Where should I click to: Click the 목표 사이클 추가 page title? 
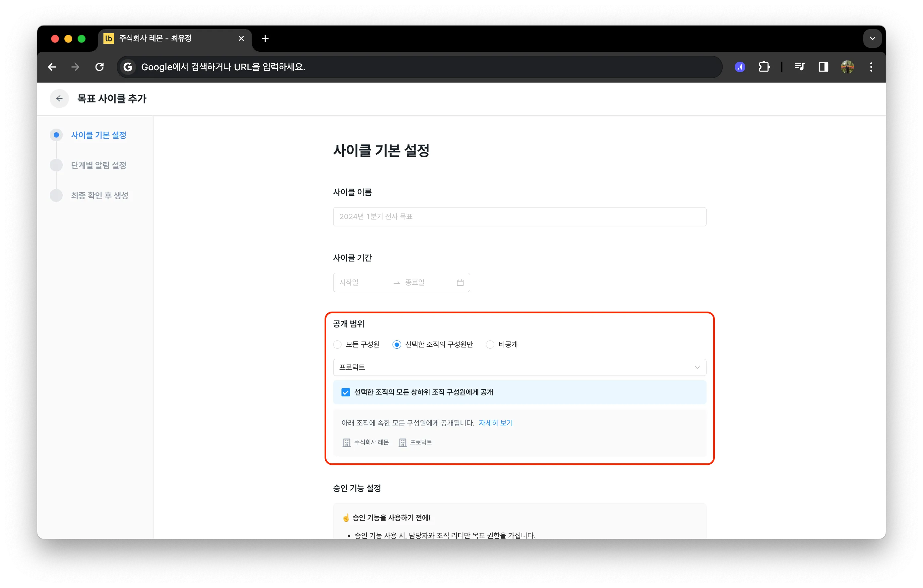coord(111,98)
